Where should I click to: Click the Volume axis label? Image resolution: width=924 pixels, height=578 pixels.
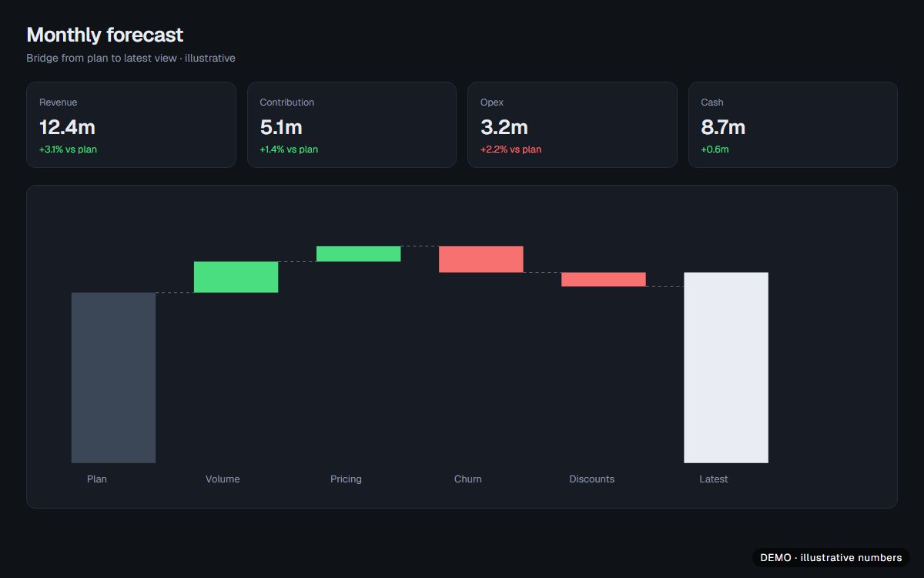coord(223,479)
